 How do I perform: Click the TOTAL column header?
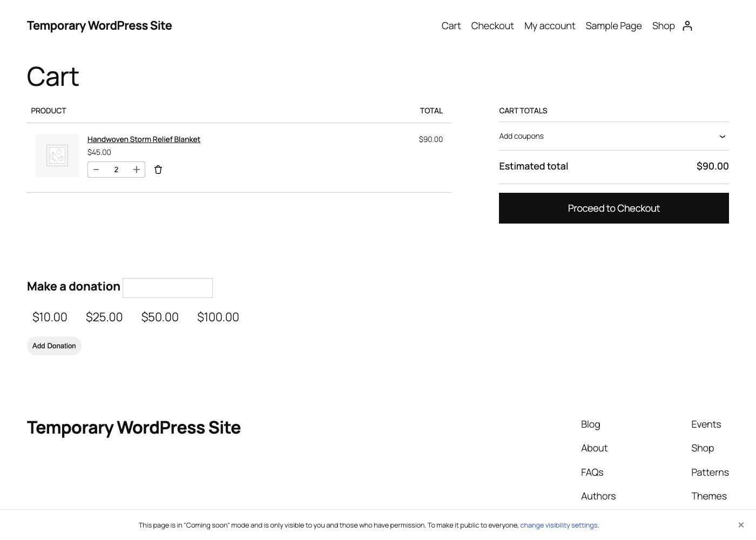tap(431, 111)
